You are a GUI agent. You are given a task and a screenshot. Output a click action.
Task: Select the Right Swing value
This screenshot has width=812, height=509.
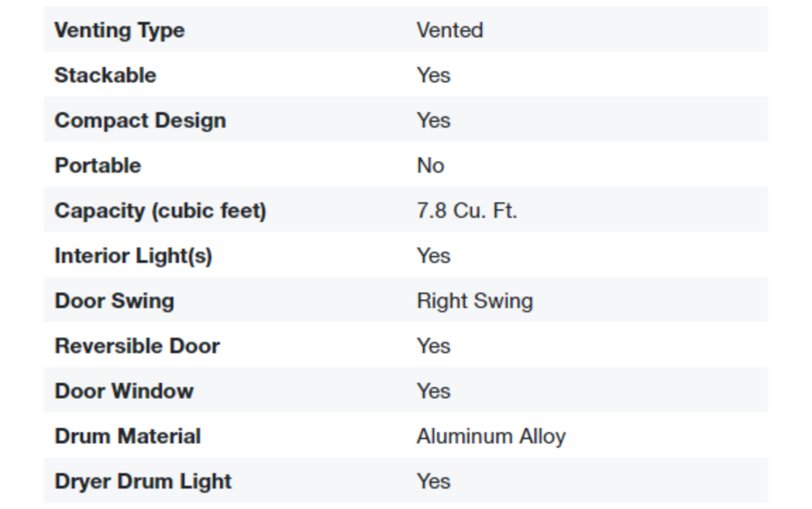pyautogui.click(x=474, y=301)
